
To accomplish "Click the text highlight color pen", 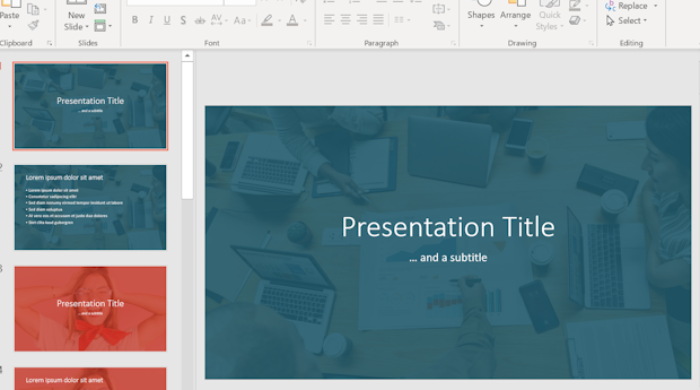I will (267, 20).
